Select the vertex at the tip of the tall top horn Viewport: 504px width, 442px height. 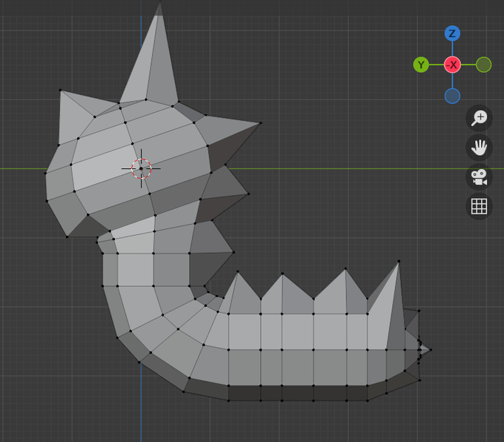coord(160,2)
